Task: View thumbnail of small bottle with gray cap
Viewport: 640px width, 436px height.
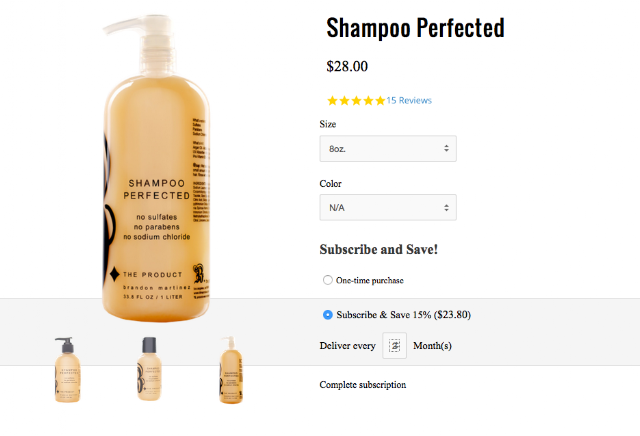Action: click(149, 369)
